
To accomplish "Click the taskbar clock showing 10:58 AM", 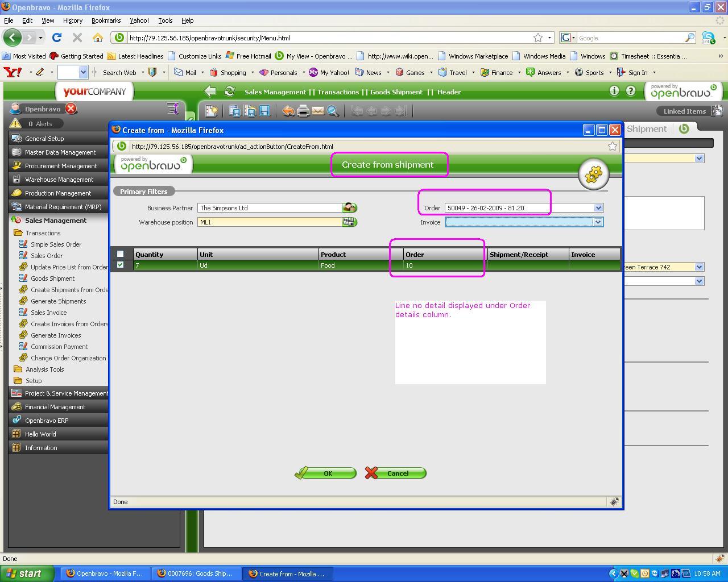I will pos(707,573).
